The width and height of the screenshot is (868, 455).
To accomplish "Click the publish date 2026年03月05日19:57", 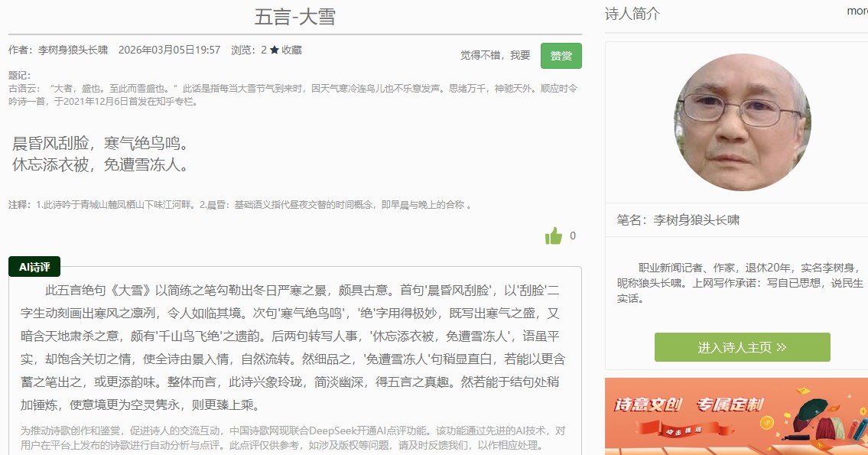I will tap(170, 50).
